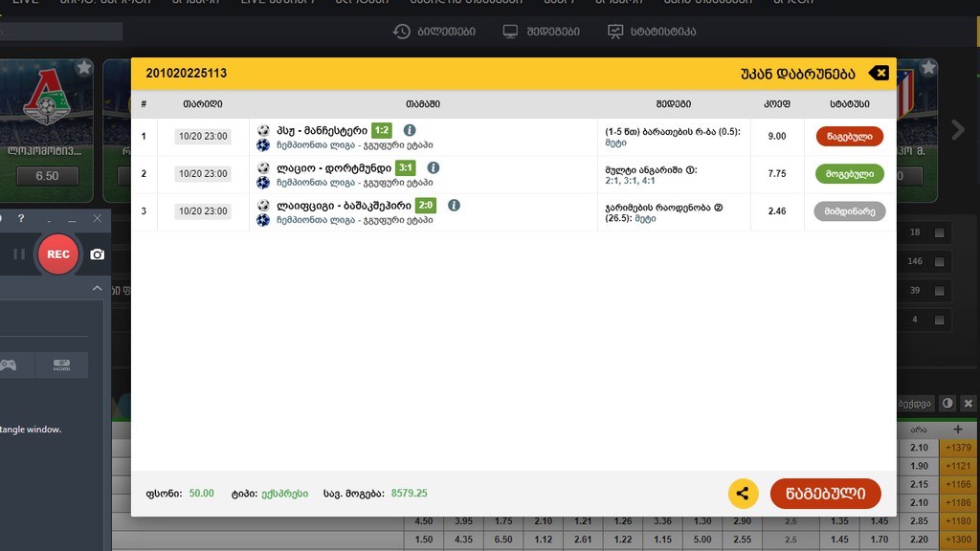
Task: Click possible win amount 8579.25
Action: (410, 494)
